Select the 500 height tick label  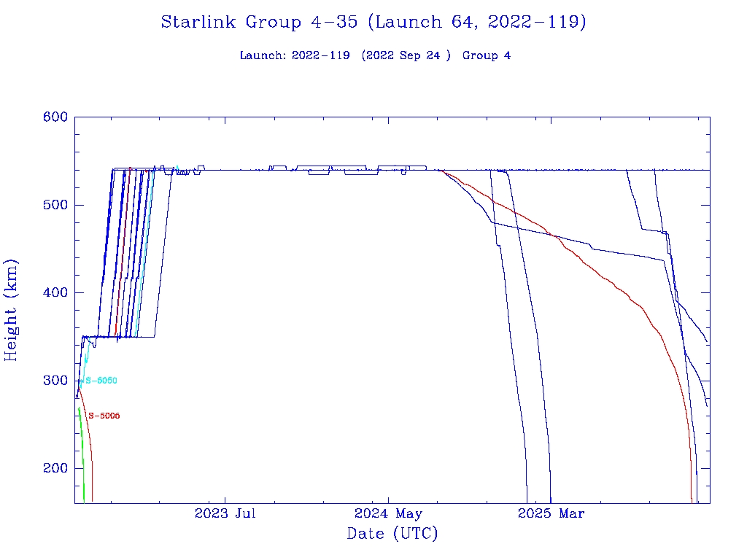pos(55,205)
